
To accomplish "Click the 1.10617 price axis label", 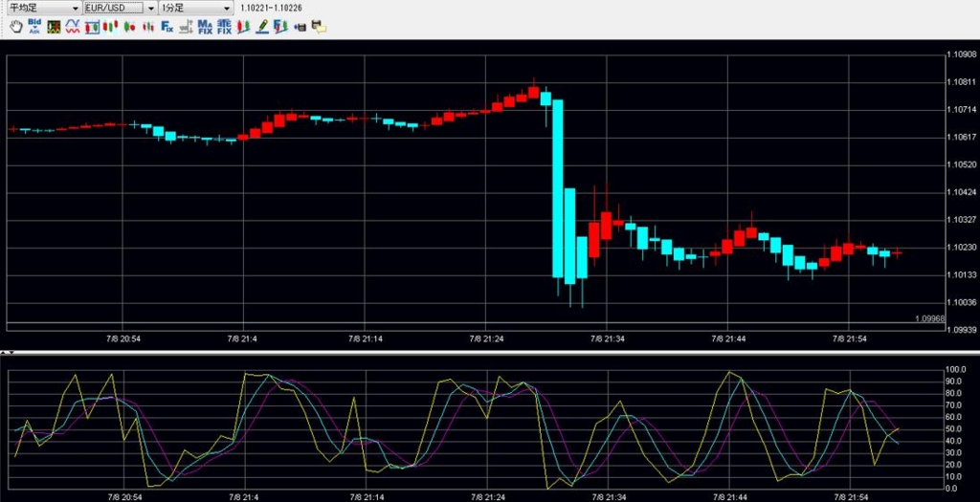I will (x=962, y=138).
